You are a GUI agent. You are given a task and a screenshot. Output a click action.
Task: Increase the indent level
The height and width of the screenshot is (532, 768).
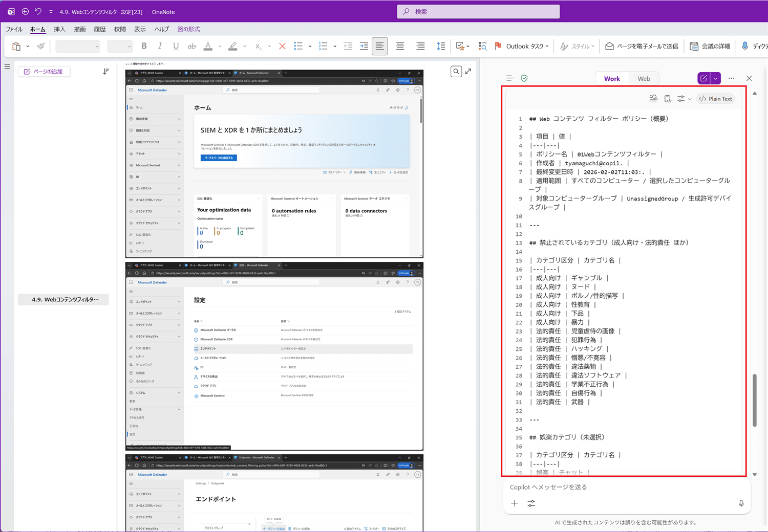pyautogui.click(x=364, y=46)
